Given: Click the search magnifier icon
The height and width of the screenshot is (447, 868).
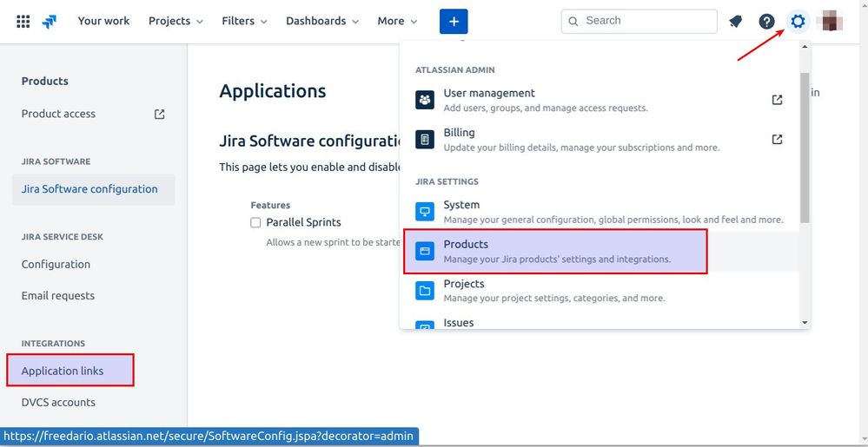Looking at the screenshot, I should point(573,22).
